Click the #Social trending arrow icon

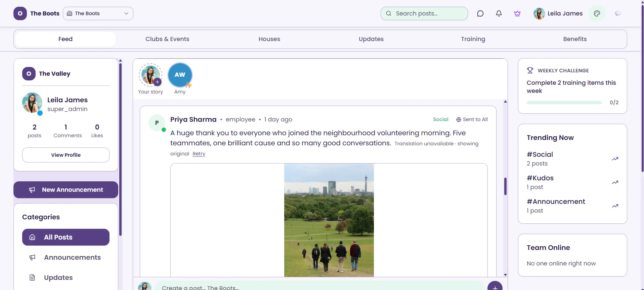615,159
